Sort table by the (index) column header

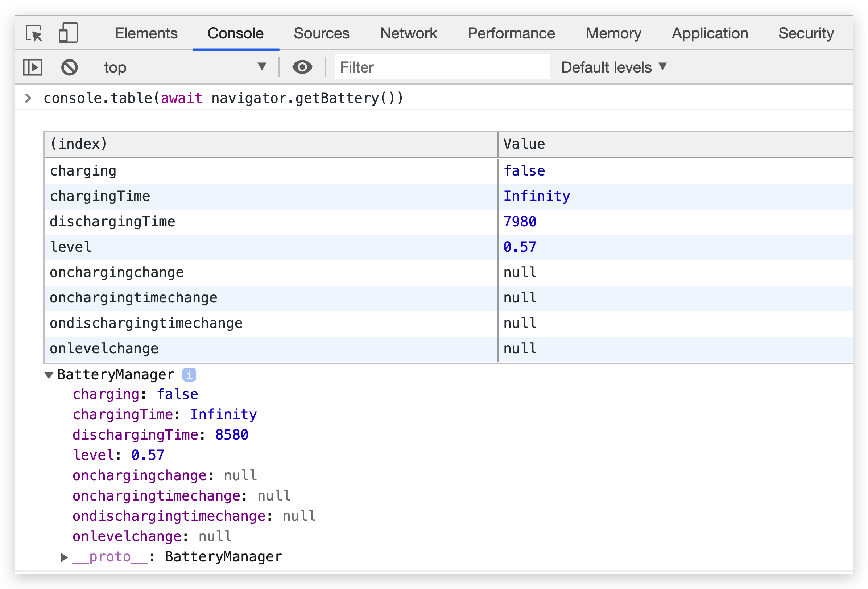point(270,144)
